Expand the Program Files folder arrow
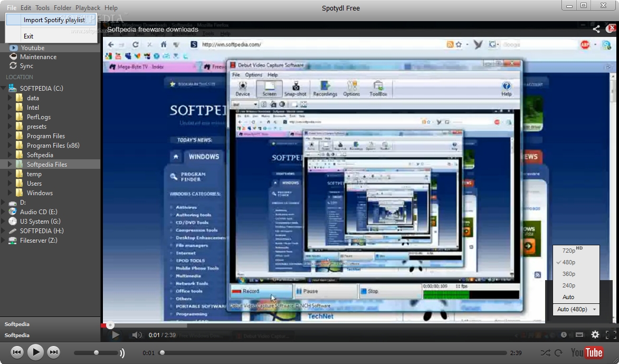The image size is (619, 364). 10,136
